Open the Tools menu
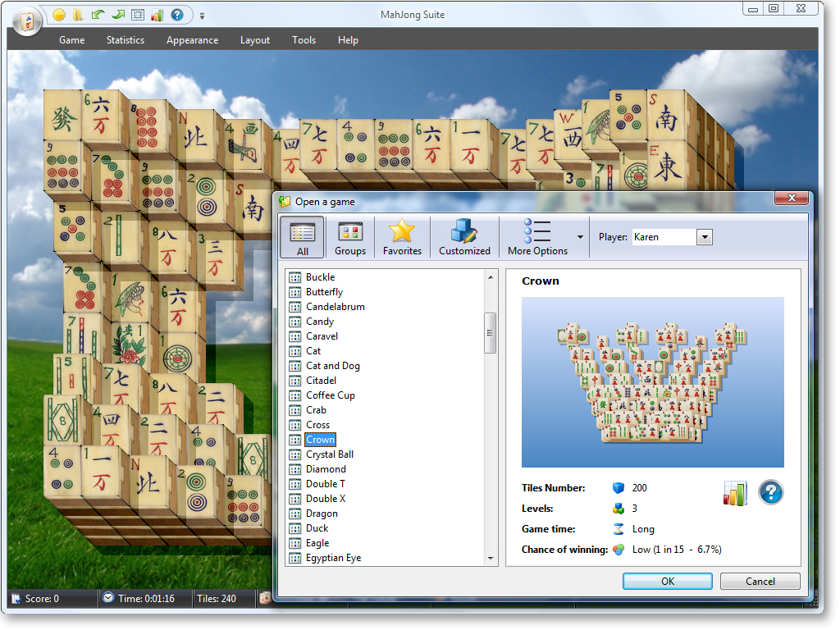 tap(304, 40)
